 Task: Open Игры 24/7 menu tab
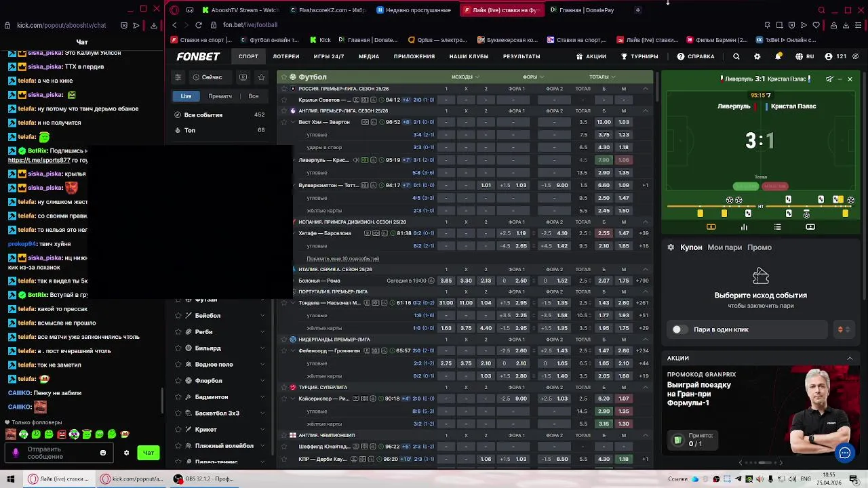tap(329, 57)
